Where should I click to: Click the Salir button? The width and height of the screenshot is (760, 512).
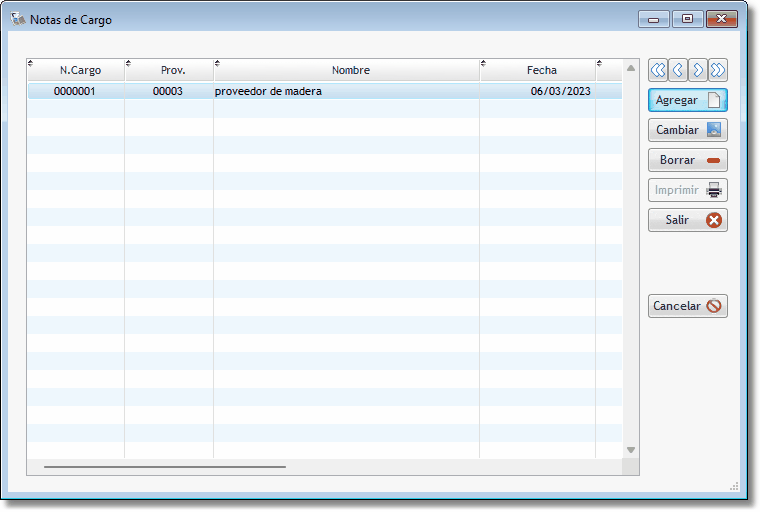click(688, 220)
